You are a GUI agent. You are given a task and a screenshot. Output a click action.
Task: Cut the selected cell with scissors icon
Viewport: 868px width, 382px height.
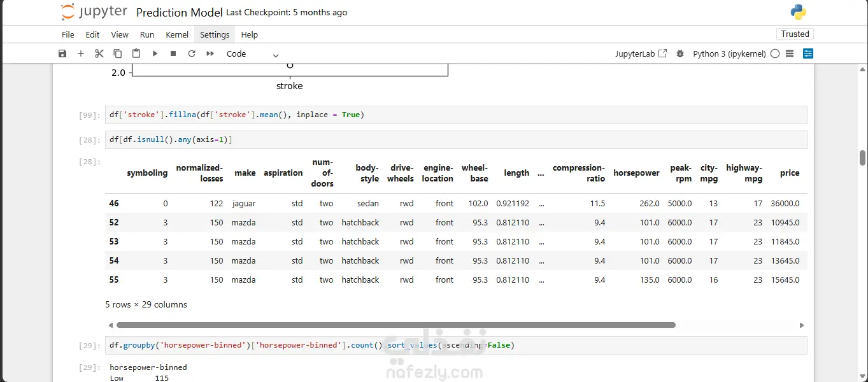click(x=99, y=53)
